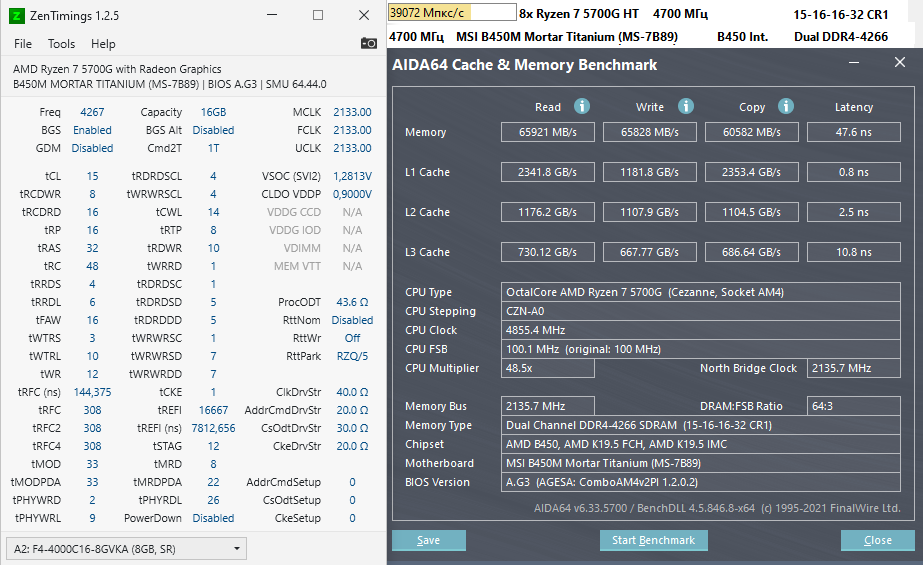The width and height of the screenshot is (923, 565).
Task: Click the L1 Cache Write 1181.8 GB/s field
Action: pyautogui.click(x=650, y=172)
